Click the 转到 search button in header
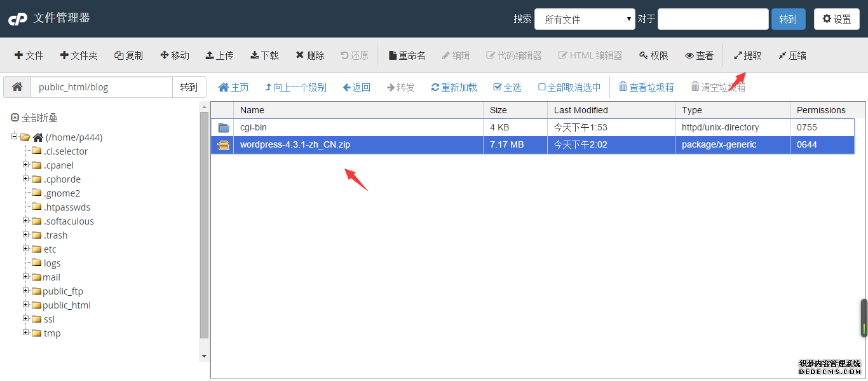 pyautogui.click(x=788, y=19)
